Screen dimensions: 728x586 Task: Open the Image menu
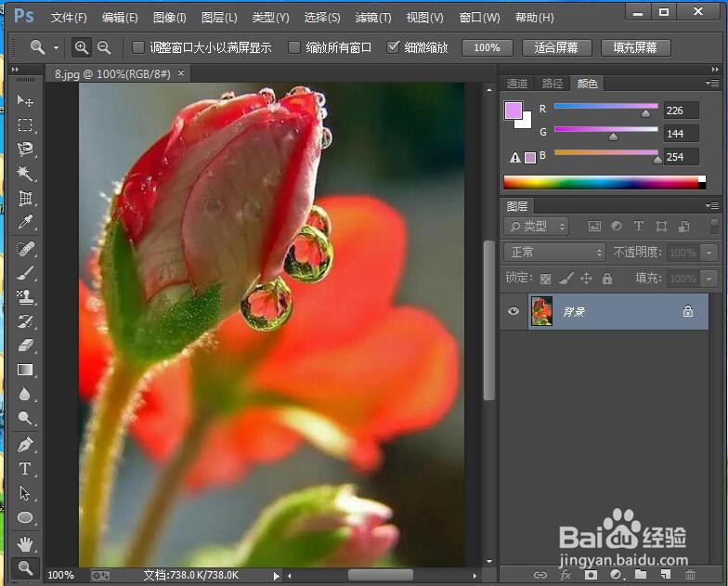169,18
